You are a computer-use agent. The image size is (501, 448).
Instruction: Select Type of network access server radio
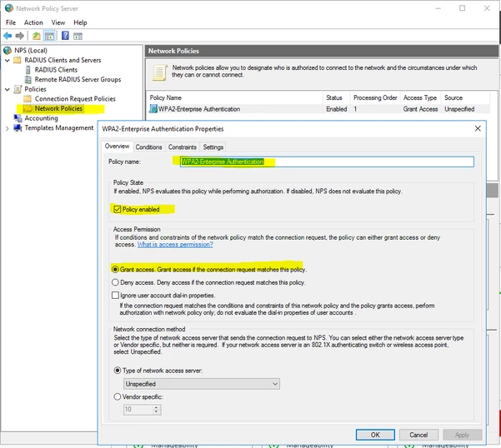118,371
